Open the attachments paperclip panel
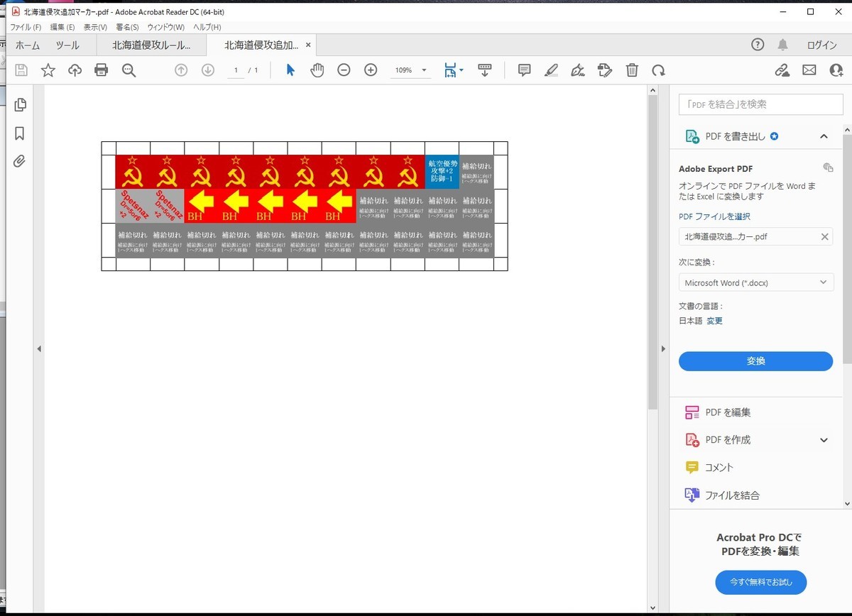852x616 pixels. click(20, 161)
